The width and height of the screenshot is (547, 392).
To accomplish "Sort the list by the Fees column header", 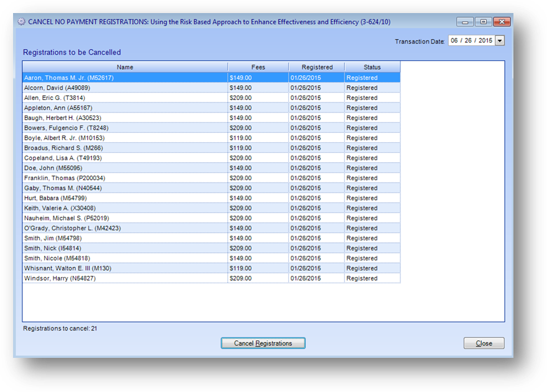I will pos(258,67).
